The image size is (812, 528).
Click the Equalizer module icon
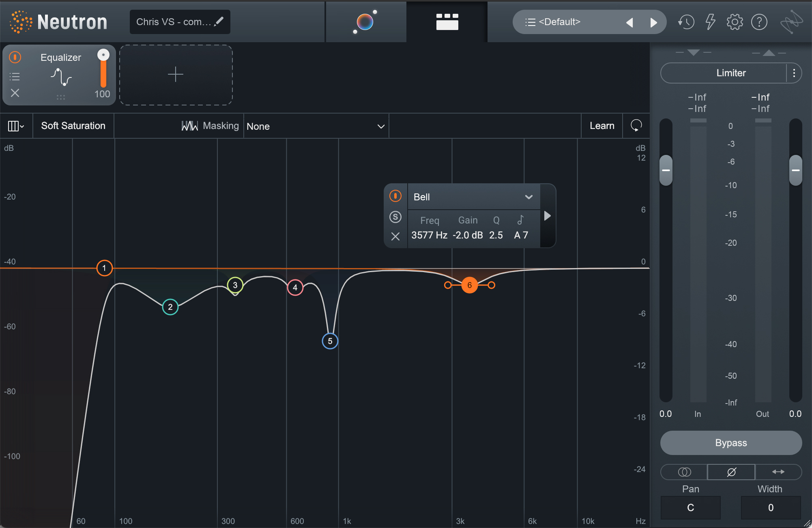pos(58,77)
